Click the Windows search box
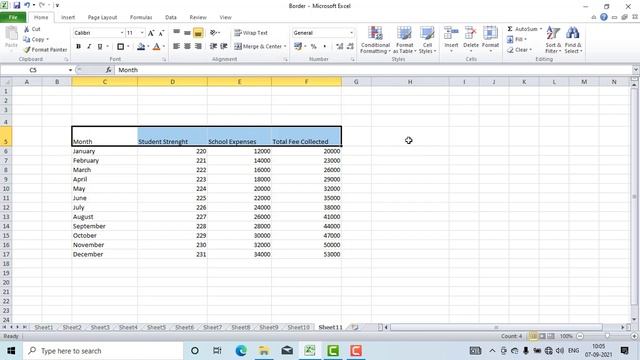Viewport: 640px width, 360px height. pyautogui.click(x=103, y=351)
